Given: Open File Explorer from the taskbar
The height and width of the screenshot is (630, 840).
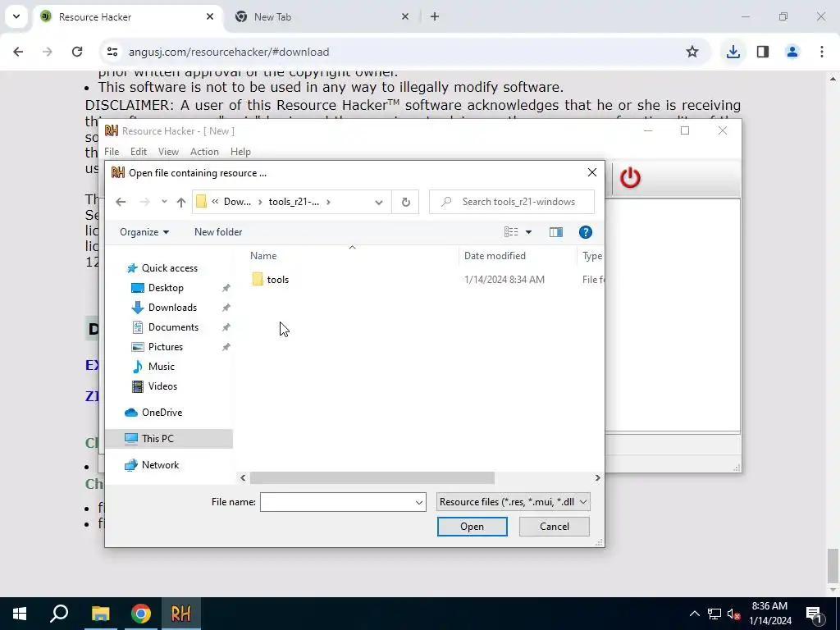Looking at the screenshot, I should [100, 614].
